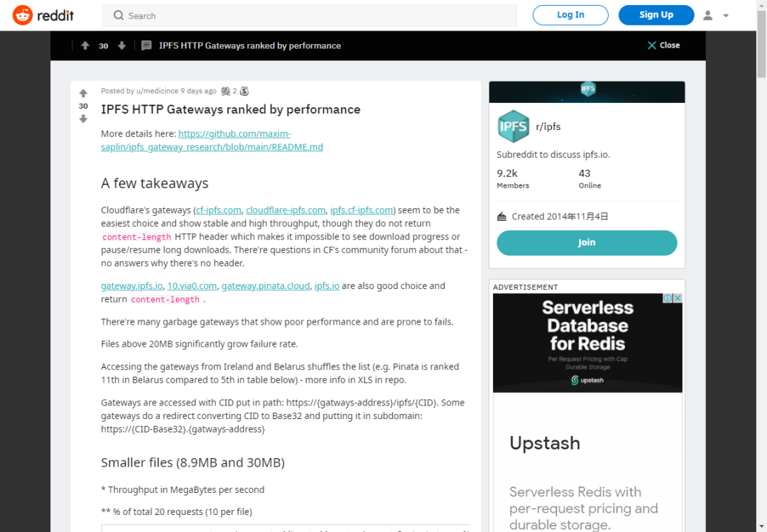Click the r/ipfs community hexagon icon
Screen dimensions: 767x532
tap(513, 126)
